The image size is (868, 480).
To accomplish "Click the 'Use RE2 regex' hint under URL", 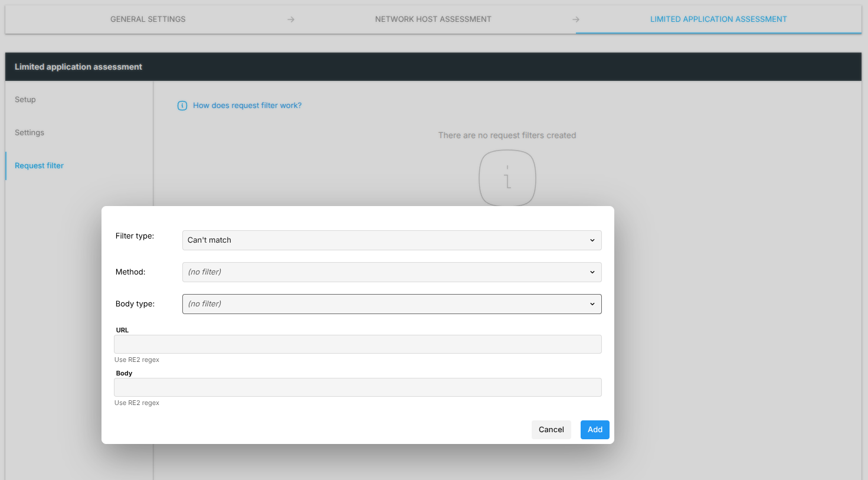I will pos(137,360).
